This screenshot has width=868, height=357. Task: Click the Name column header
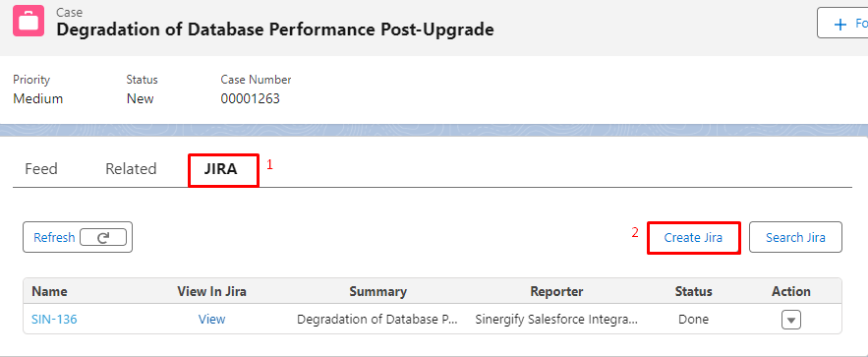(49, 292)
